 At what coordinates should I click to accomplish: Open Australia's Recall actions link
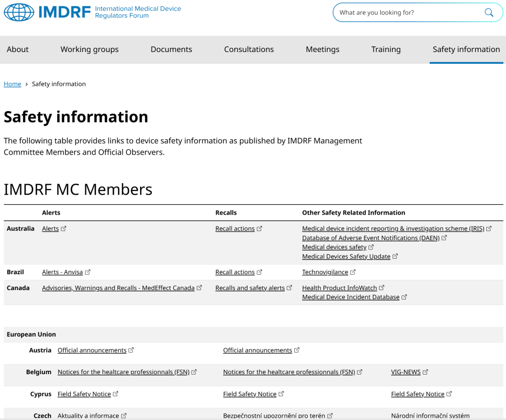click(x=235, y=229)
